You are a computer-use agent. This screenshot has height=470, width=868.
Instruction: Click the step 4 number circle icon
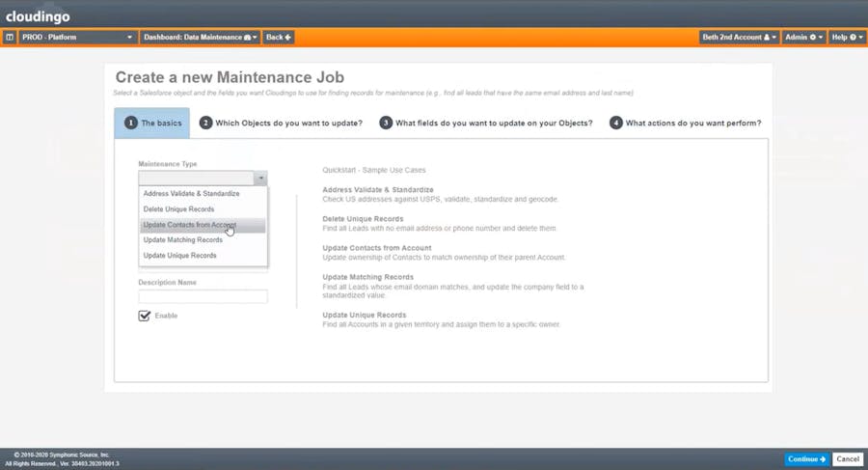[615, 124]
